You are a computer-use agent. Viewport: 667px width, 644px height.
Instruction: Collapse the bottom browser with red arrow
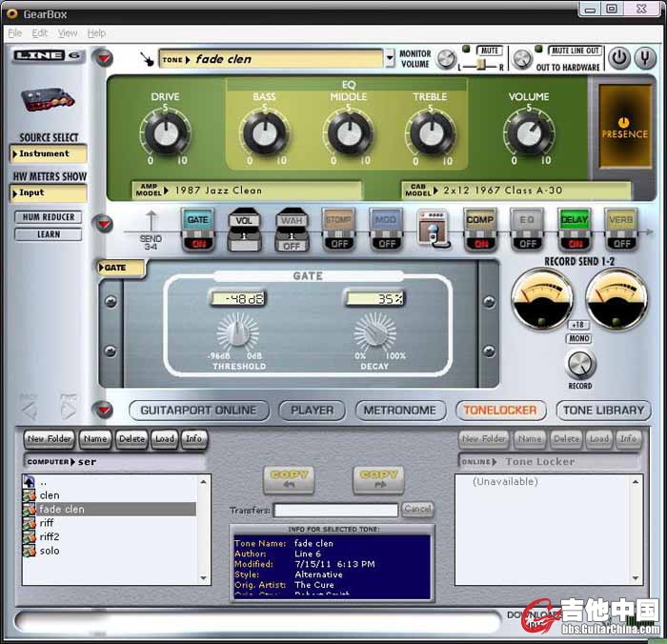point(103,410)
